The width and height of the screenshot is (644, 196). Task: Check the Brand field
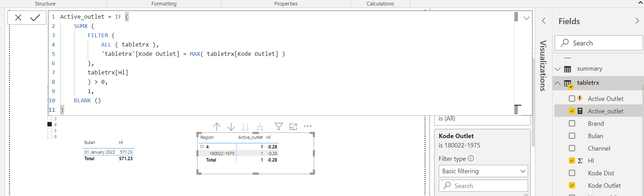572,124
